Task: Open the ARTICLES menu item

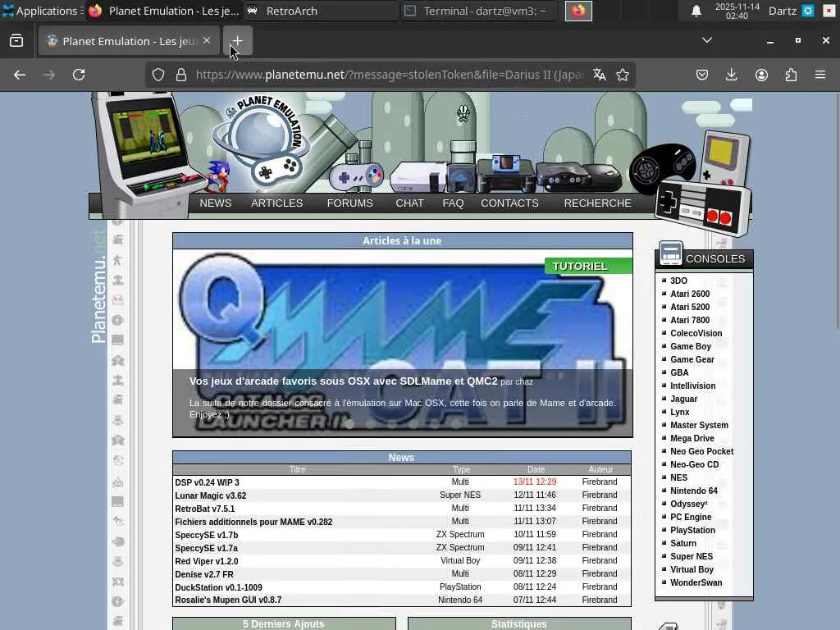Action: pyautogui.click(x=277, y=203)
